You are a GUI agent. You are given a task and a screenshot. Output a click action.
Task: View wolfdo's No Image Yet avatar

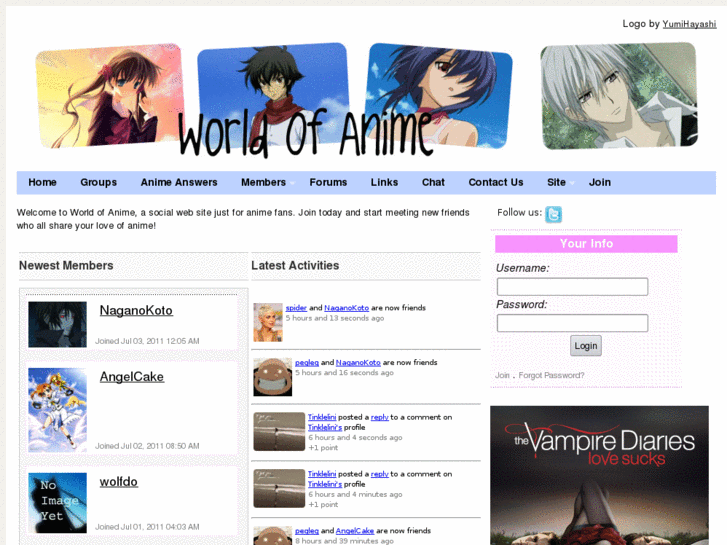[57, 503]
